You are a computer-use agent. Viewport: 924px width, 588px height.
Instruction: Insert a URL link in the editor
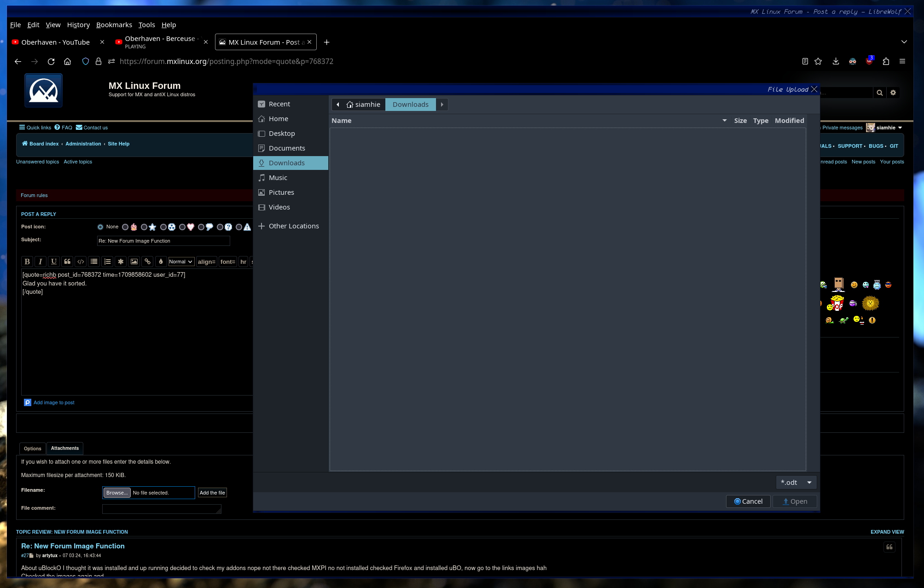(147, 262)
